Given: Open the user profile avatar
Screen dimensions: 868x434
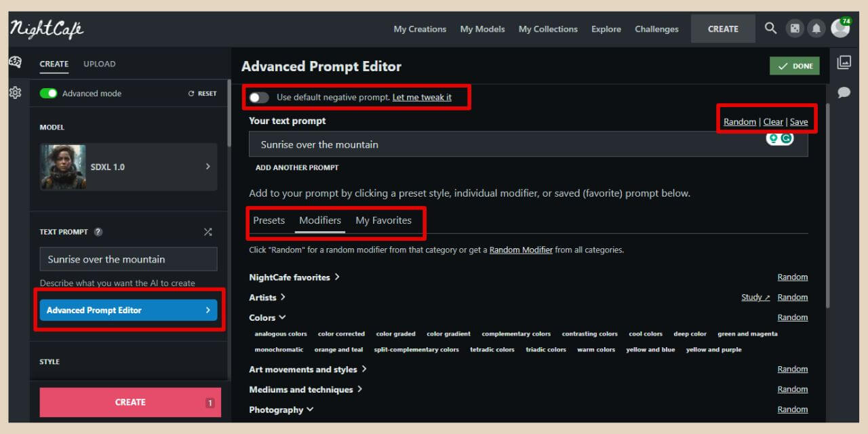Looking at the screenshot, I should tap(840, 28).
